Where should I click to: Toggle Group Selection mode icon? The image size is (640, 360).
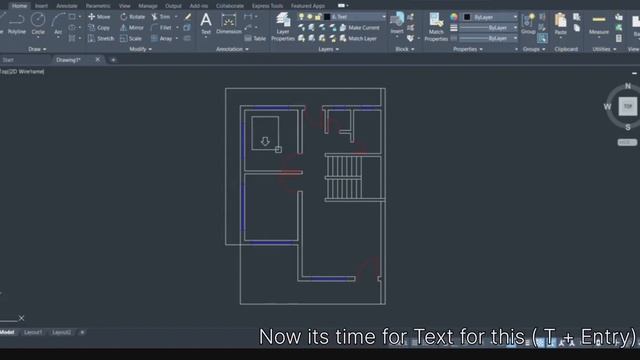pos(542,38)
